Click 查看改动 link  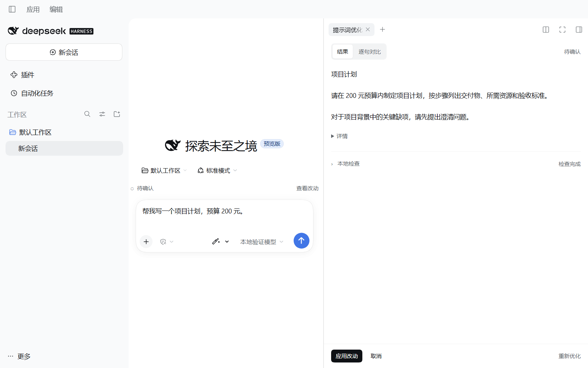pyautogui.click(x=307, y=188)
